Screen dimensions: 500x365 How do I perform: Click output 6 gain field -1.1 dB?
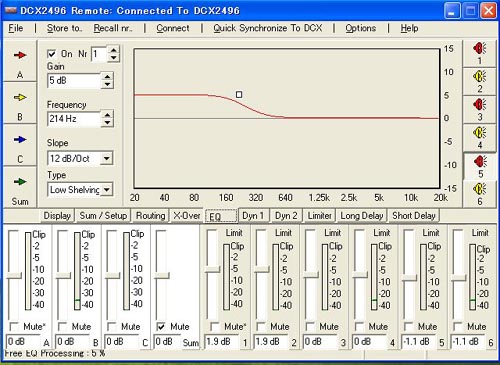468,341
